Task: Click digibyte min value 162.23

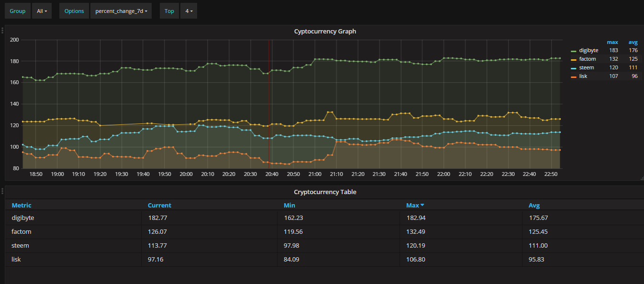Action: tap(293, 218)
